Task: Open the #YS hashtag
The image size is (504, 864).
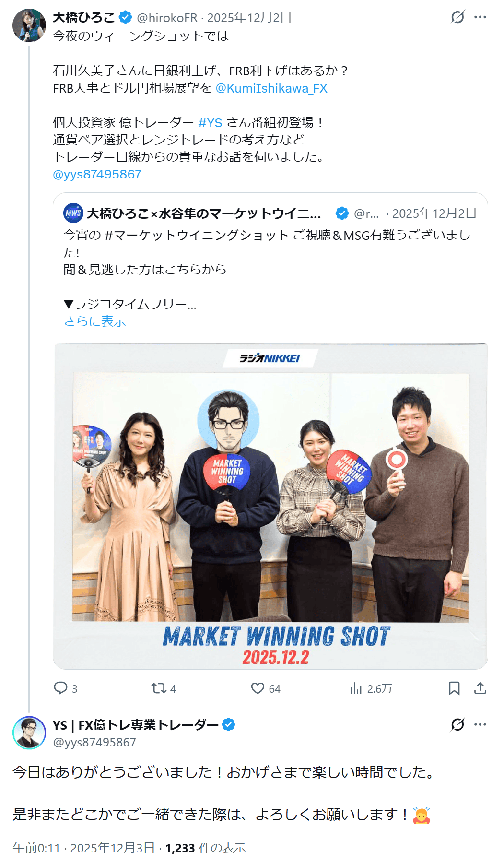Action: click(x=210, y=122)
